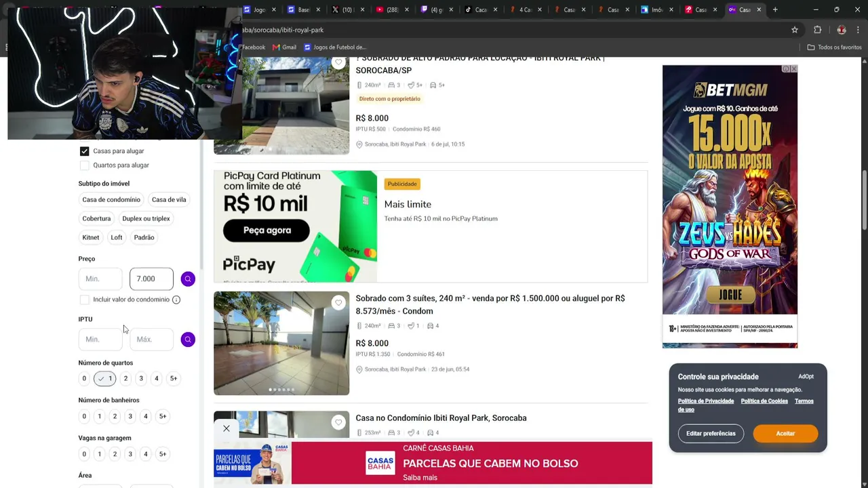Select the Cobertura subtype chip
The width and height of the screenshot is (868, 488).
pyautogui.click(x=96, y=219)
